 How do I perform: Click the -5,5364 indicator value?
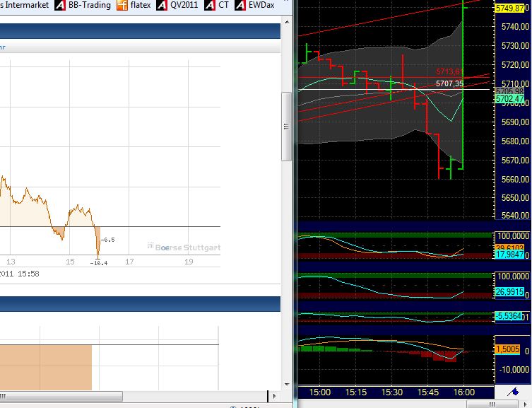(x=509, y=316)
